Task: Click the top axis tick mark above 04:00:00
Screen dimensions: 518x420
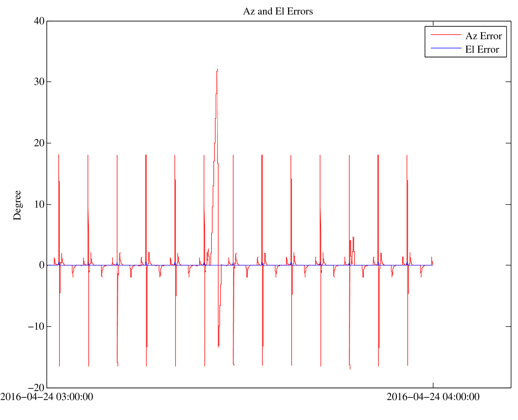Action: click(x=433, y=23)
